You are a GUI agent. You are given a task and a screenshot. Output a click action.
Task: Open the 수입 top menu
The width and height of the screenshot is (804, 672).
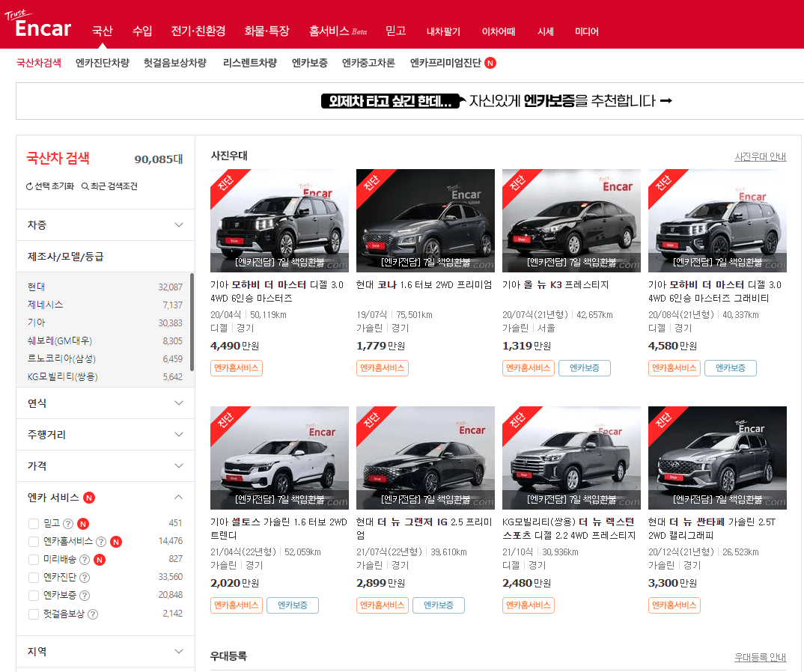coord(142,31)
